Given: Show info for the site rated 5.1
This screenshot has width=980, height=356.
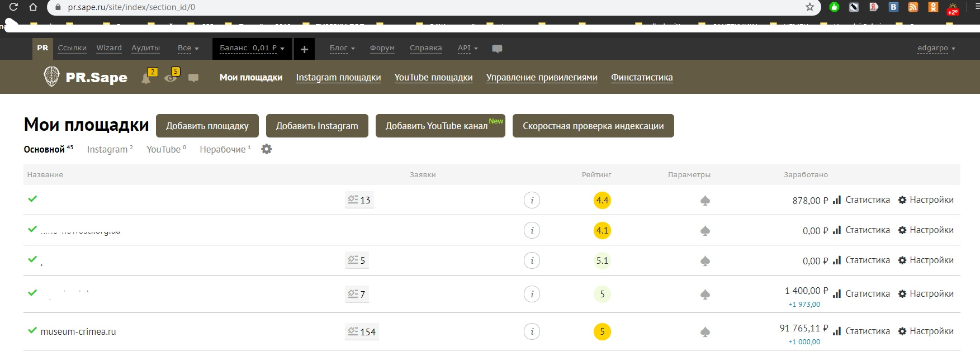Looking at the screenshot, I should [532, 260].
